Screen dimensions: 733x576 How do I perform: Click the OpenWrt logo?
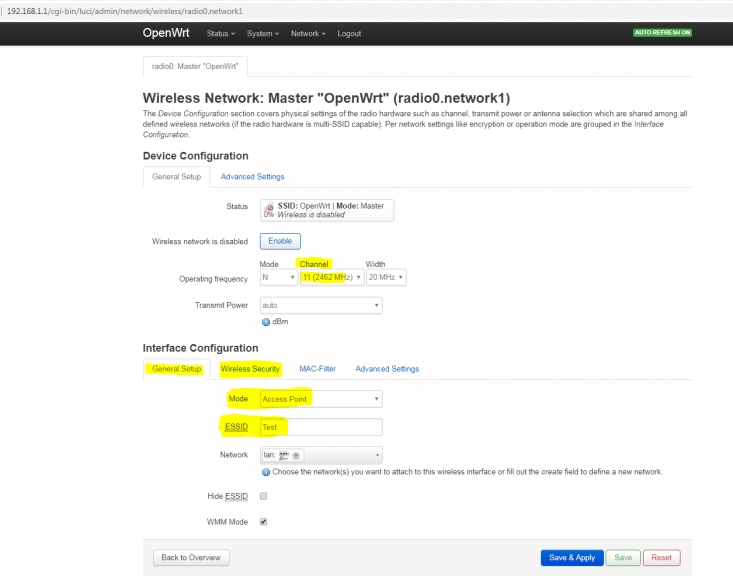[166, 33]
